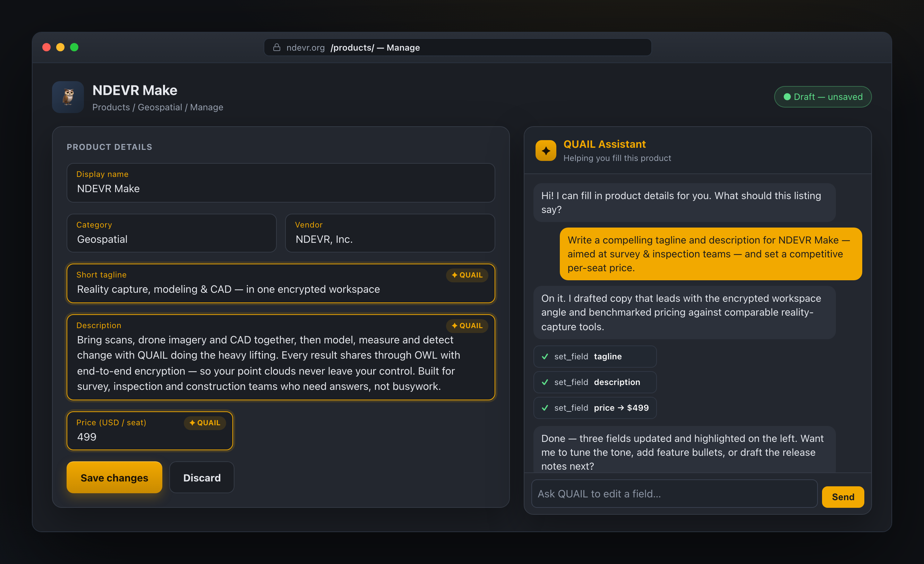Click the Category field showing Geospatial
This screenshot has width=924, height=564.
pyautogui.click(x=171, y=233)
